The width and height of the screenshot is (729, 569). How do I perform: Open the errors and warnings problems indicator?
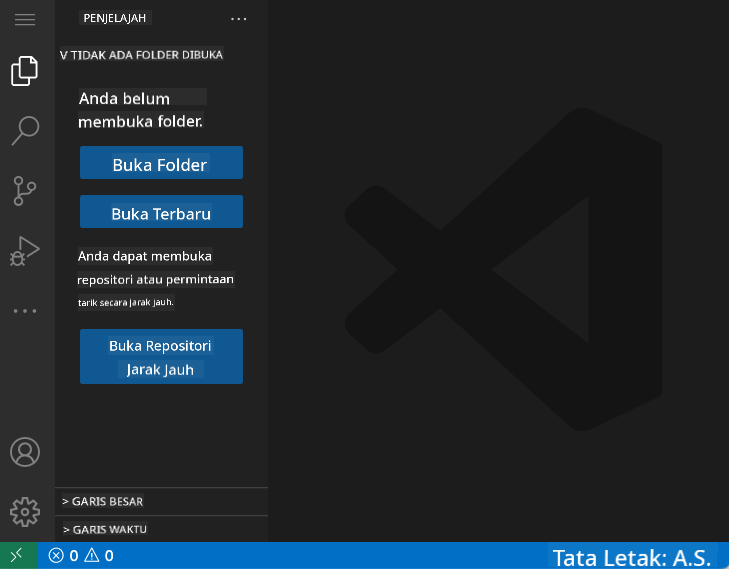click(82, 555)
